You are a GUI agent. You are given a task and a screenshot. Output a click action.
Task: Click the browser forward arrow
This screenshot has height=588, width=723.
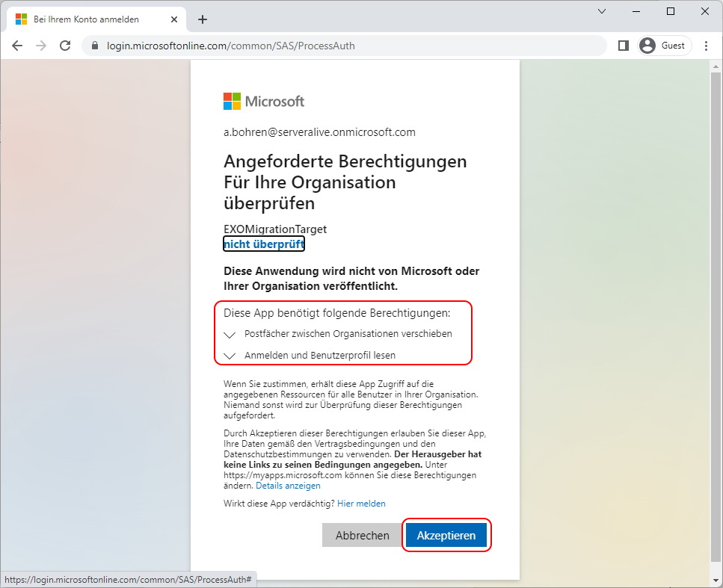(x=41, y=46)
